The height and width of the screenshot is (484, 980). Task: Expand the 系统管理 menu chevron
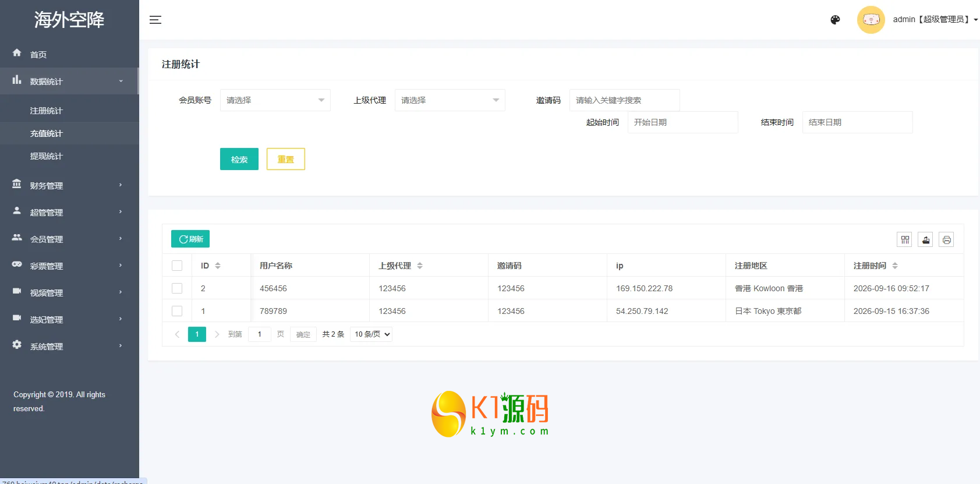[121, 346]
